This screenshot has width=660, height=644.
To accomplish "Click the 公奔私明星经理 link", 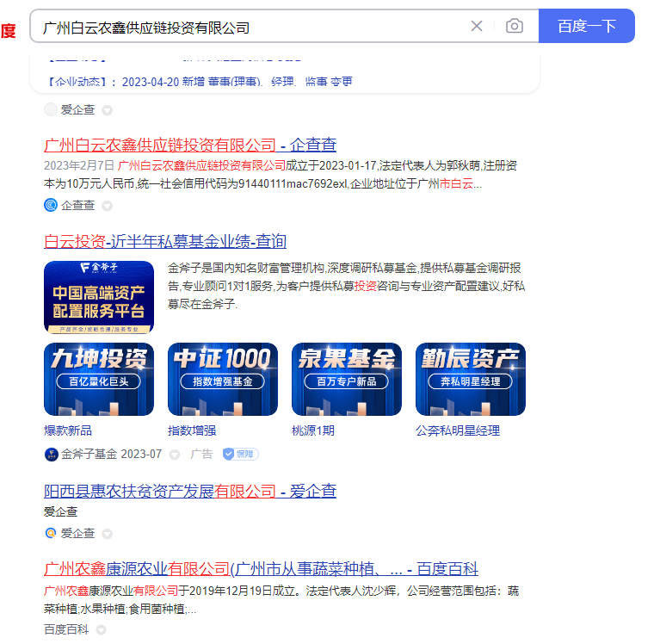I will click(458, 430).
